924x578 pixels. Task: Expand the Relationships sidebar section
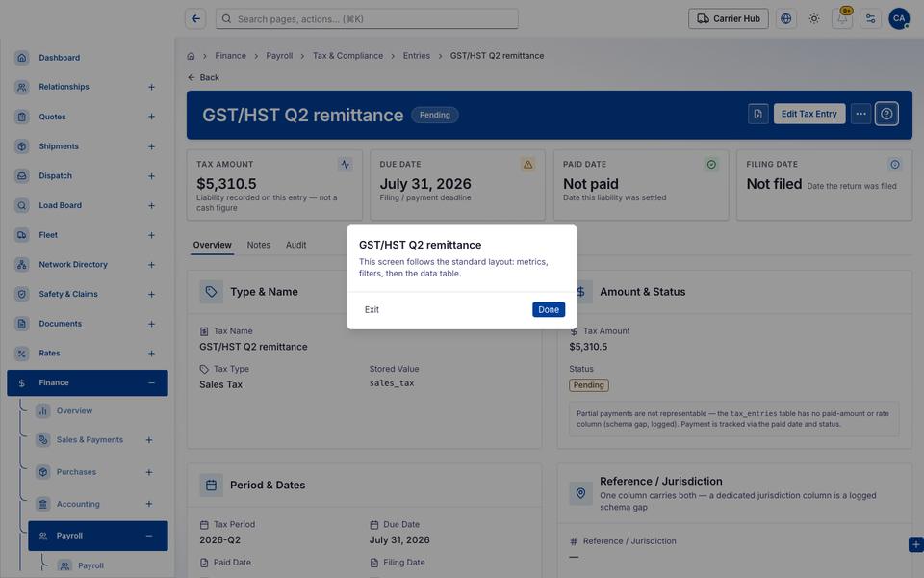[151, 88]
